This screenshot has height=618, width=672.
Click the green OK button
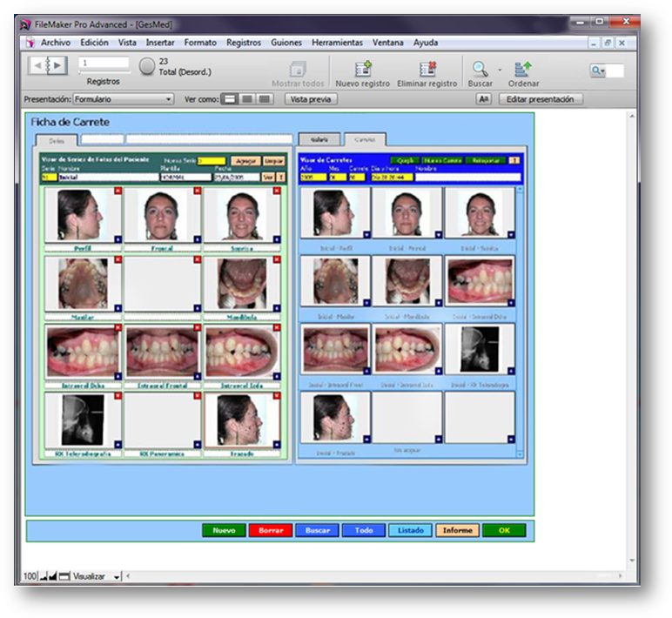coord(504,530)
